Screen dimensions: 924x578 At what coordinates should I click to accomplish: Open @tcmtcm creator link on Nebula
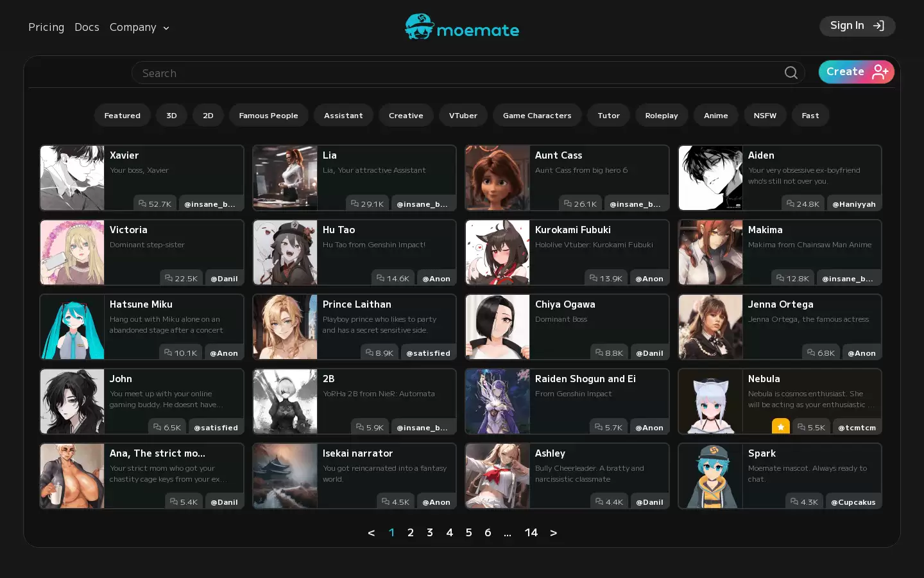click(x=857, y=427)
